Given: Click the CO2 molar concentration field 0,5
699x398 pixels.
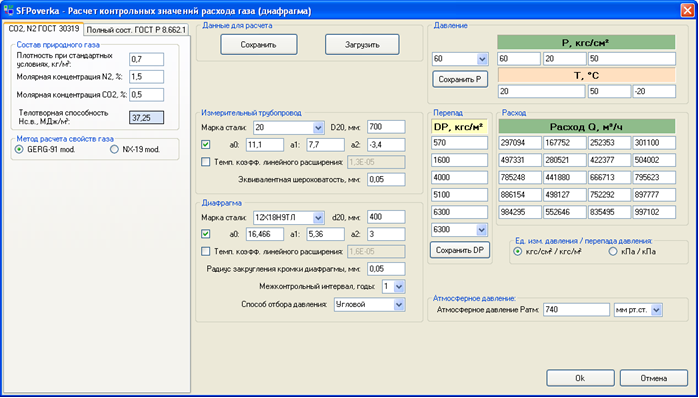Looking at the screenshot, I should [x=147, y=94].
